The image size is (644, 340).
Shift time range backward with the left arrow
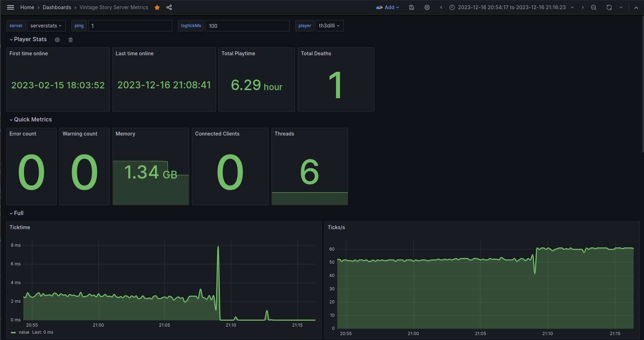pos(441,7)
